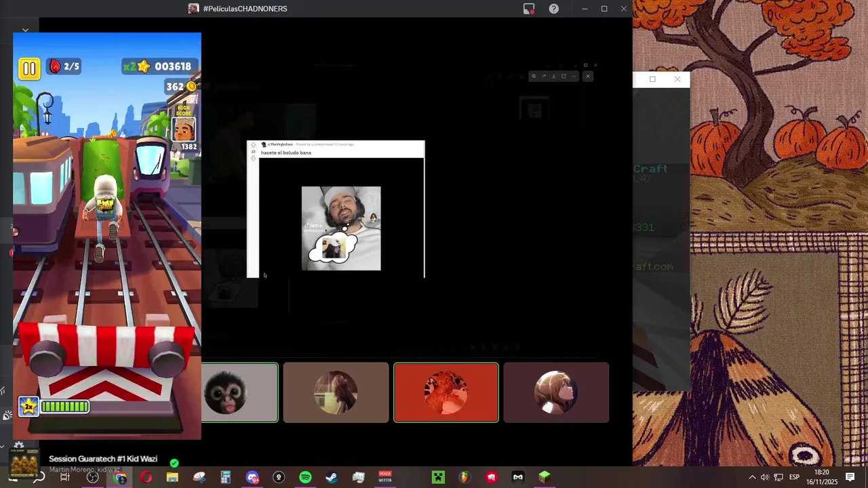The height and width of the screenshot is (488, 868).
Task: Switch ESP keyboard language
Action: click(x=794, y=478)
